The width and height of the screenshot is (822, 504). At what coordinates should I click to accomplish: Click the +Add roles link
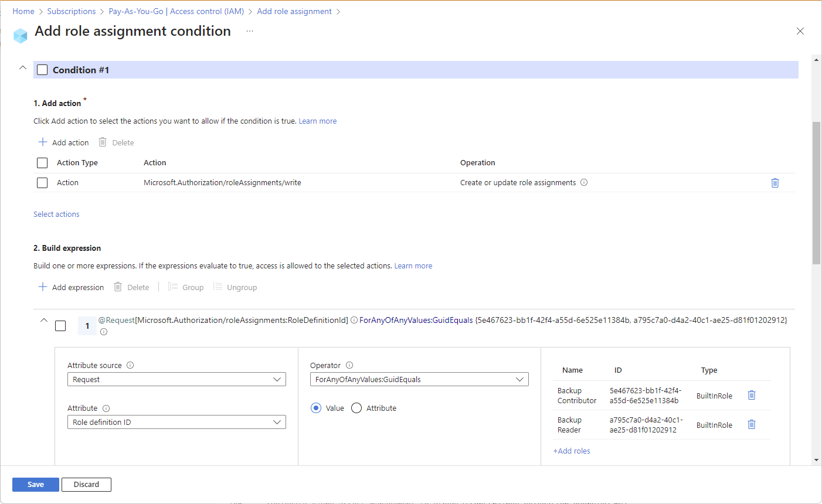click(x=572, y=451)
